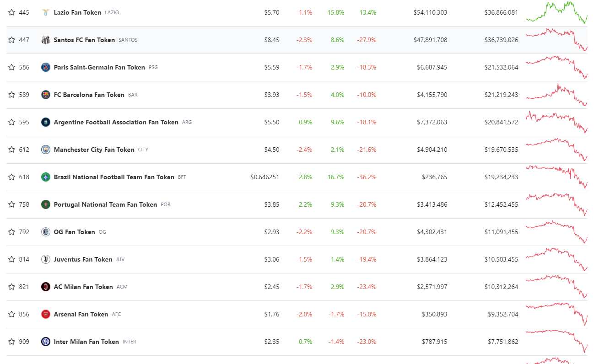View Manchester City Fan Token page
The width and height of the screenshot is (594, 364).
[94, 150]
